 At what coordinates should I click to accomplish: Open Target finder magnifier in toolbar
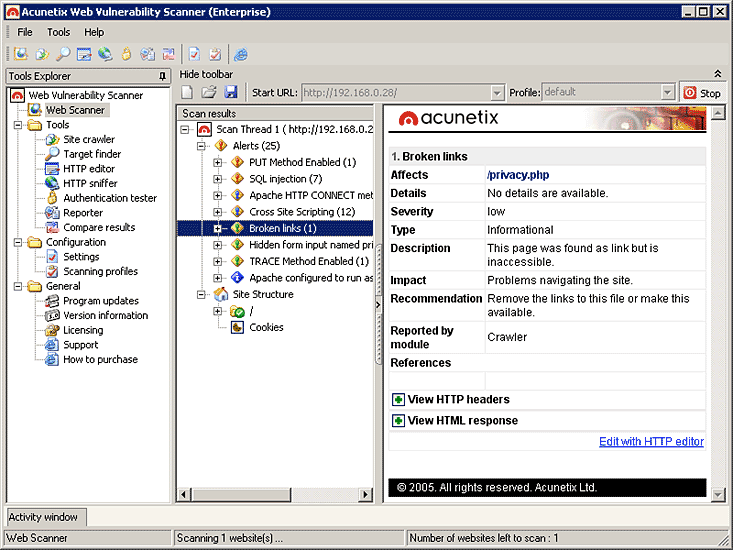[x=63, y=54]
